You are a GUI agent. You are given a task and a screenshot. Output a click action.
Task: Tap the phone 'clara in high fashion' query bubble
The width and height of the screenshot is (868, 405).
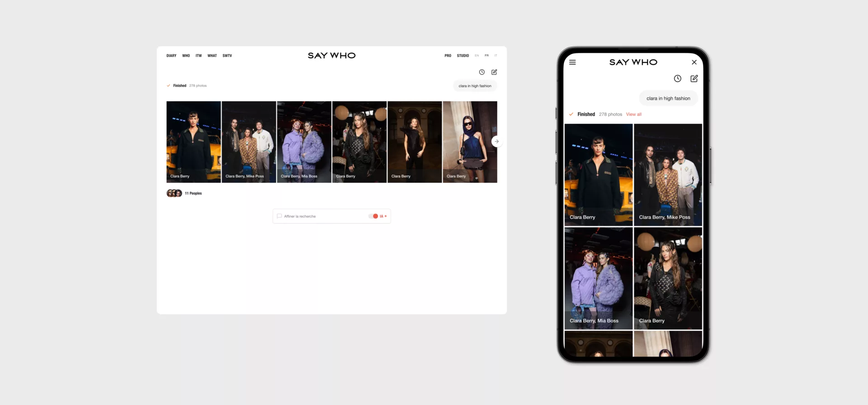click(x=668, y=98)
